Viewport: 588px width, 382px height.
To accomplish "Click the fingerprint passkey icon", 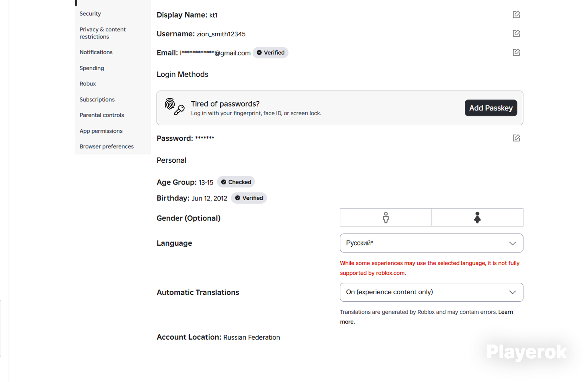I will point(174,107).
